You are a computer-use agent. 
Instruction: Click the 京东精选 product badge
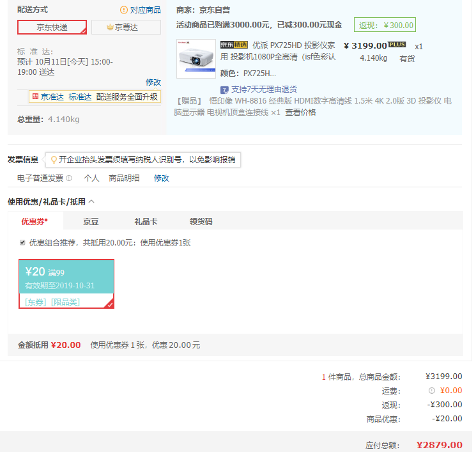point(234,45)
